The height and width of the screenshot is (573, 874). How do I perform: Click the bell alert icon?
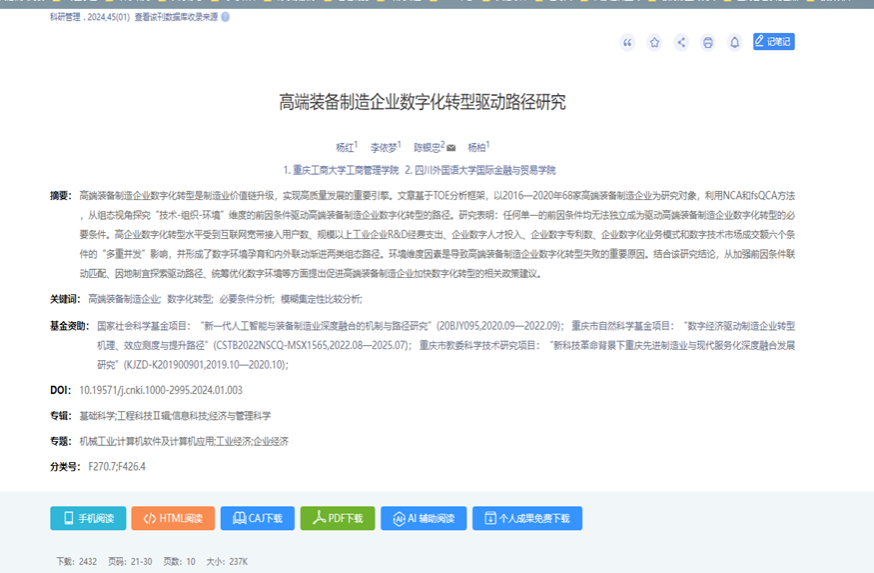pyautogui.click(x=734, y=42)
